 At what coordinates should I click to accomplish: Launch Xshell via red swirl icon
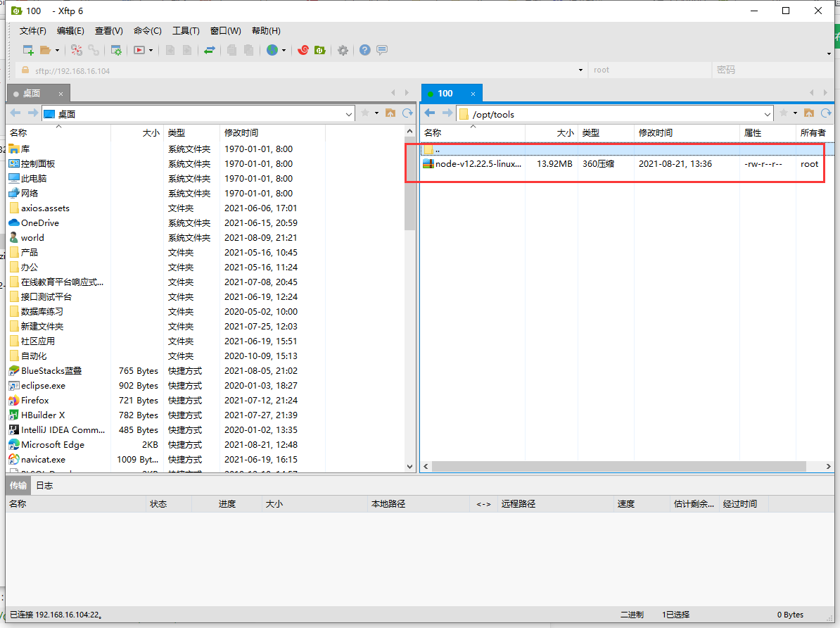[x=303, y=51]
